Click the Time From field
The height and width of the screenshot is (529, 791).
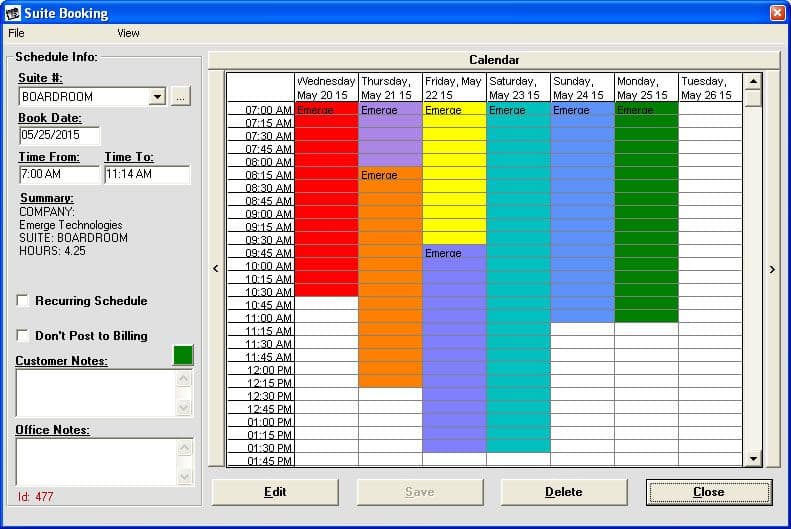[x=60, y=174]
